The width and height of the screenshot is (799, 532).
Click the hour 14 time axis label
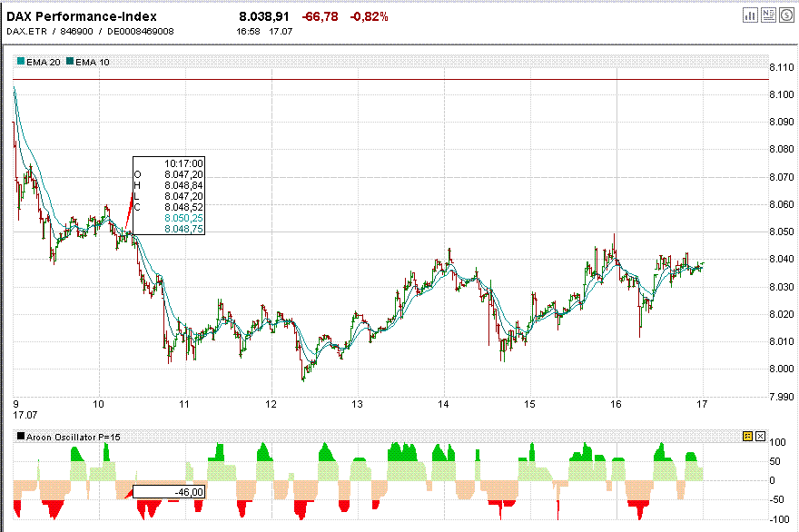point(443,404)
